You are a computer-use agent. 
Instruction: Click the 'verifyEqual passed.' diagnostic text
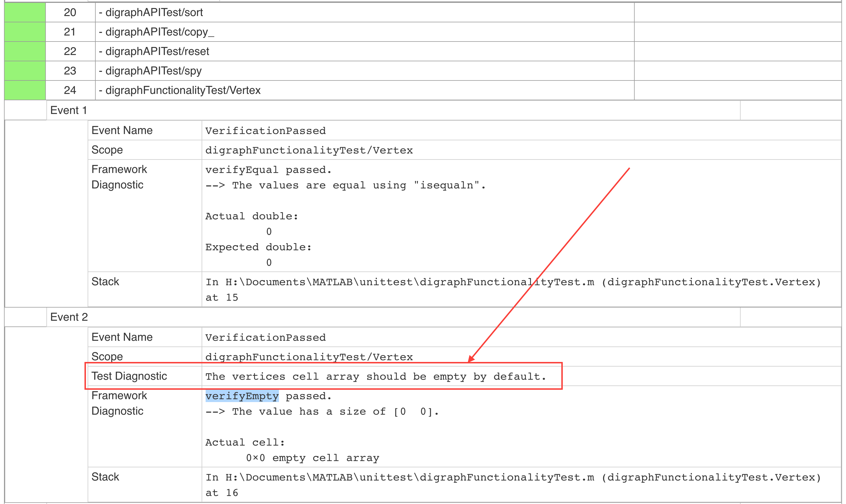click(x=268, y=170)
